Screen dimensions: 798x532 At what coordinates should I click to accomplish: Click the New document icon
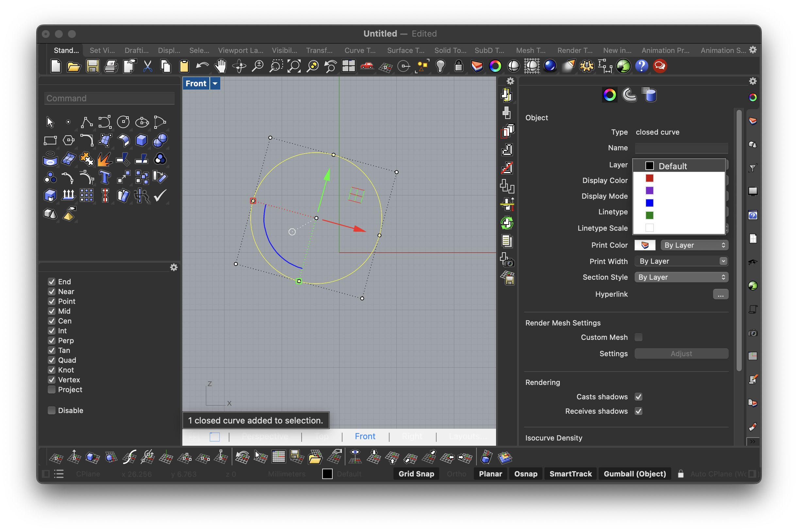pos(56,66)
